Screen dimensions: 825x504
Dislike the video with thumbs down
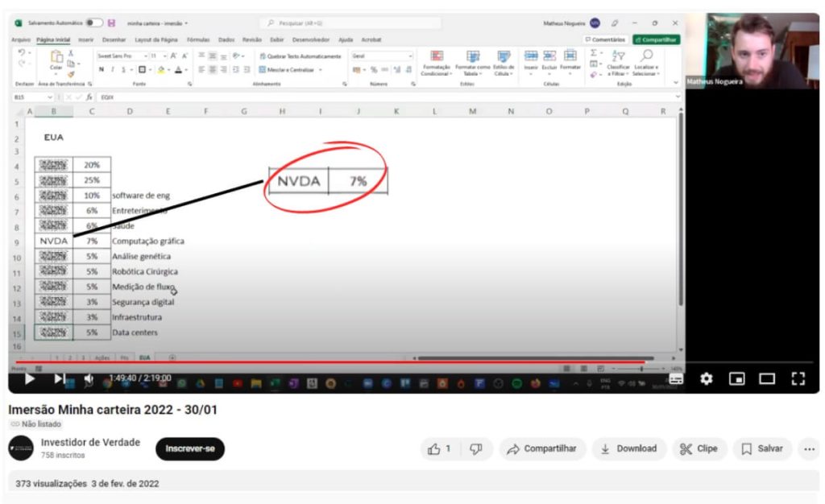475,448
